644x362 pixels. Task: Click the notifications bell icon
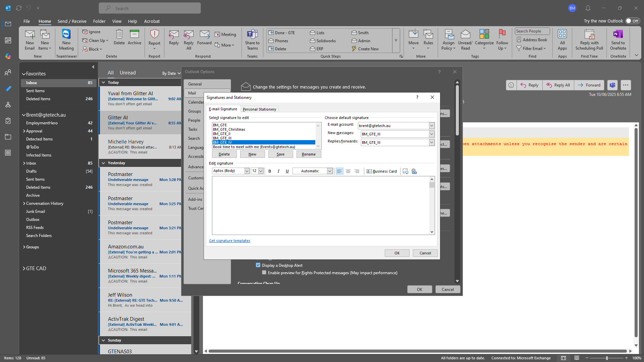588,8
